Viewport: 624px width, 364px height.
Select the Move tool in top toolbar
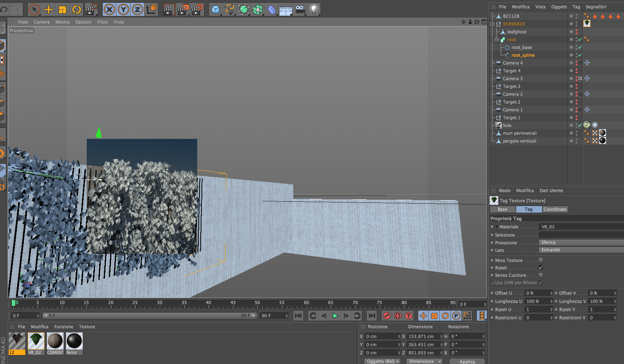pos(48,9)
